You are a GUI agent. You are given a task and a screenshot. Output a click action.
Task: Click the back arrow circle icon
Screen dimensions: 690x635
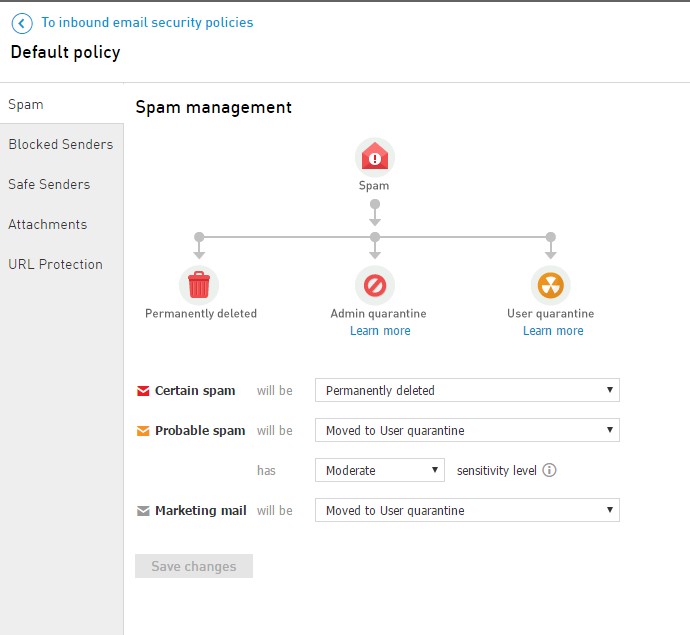[22, 23]
